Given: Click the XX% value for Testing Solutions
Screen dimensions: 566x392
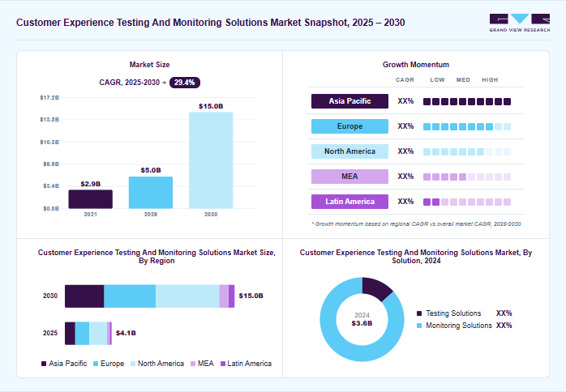Looking at the screenshot, I should (x=504, y=313).
